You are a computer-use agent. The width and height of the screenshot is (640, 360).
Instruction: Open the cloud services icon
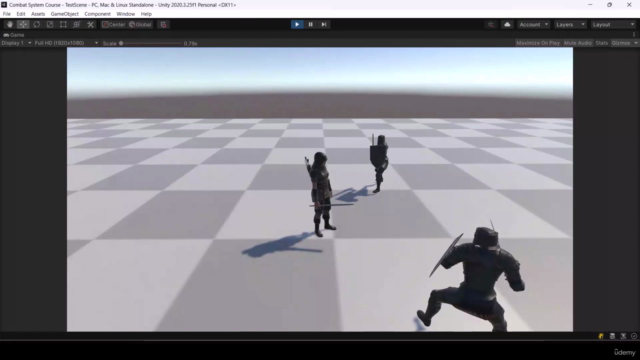507,24
